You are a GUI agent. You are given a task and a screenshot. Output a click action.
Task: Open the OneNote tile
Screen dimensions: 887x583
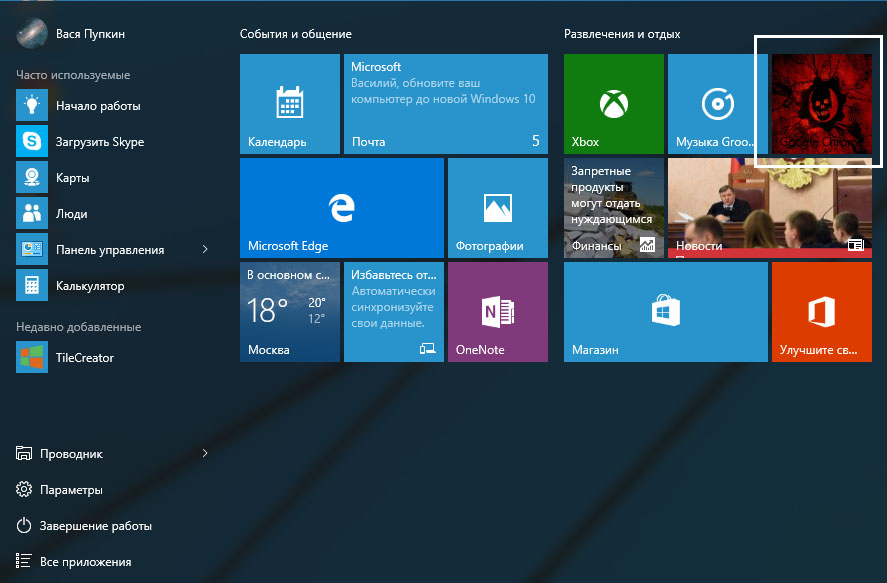[498, 312]
